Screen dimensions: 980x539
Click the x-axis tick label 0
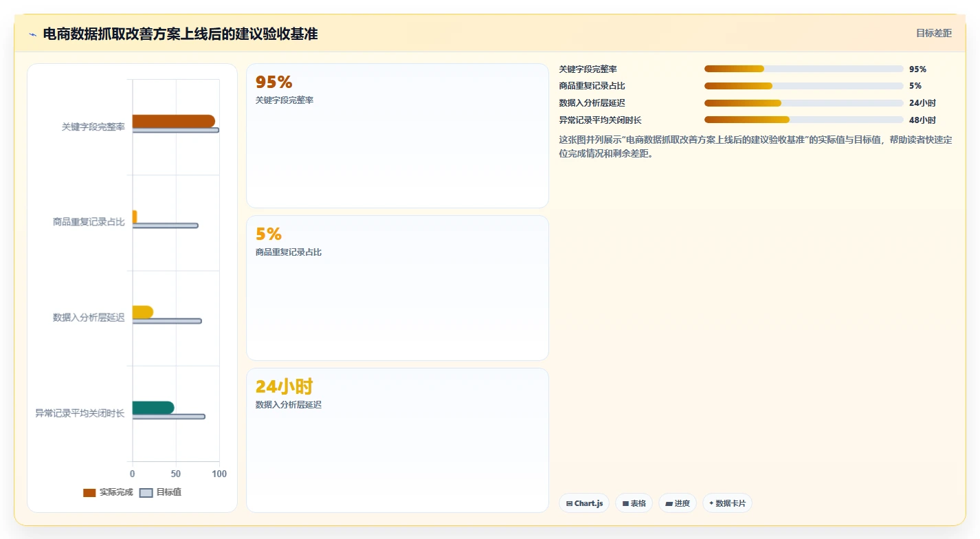pos(133,474)
